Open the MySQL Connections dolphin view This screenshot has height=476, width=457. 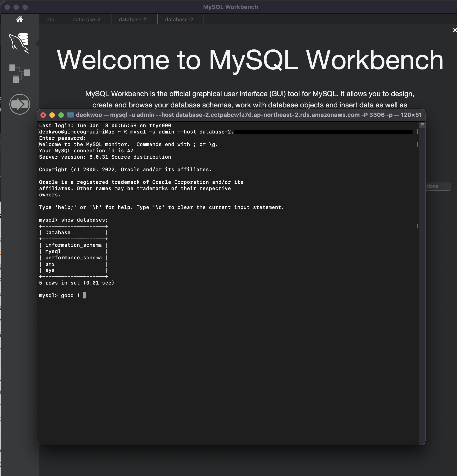click(19, 43)
